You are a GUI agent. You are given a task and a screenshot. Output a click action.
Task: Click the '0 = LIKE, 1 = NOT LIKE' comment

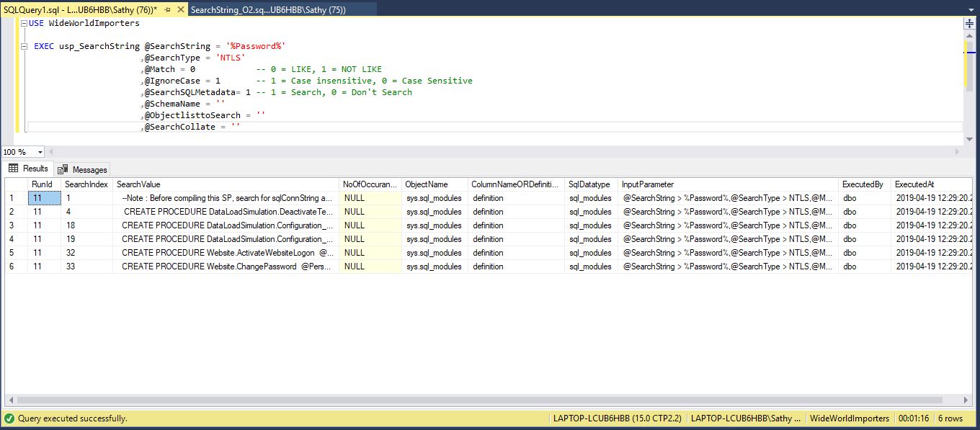click(x=319, y=69)
